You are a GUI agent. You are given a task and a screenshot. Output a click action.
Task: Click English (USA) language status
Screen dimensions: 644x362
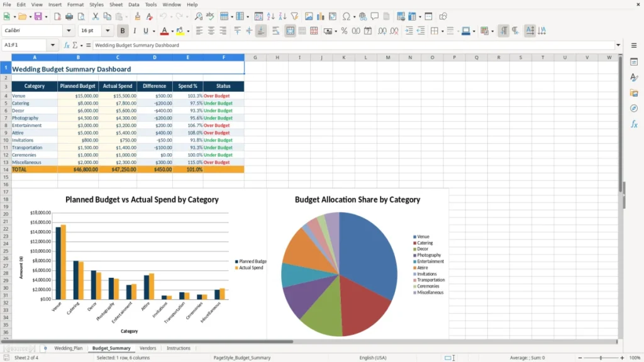pyautogui.click(x=373, y=358)
